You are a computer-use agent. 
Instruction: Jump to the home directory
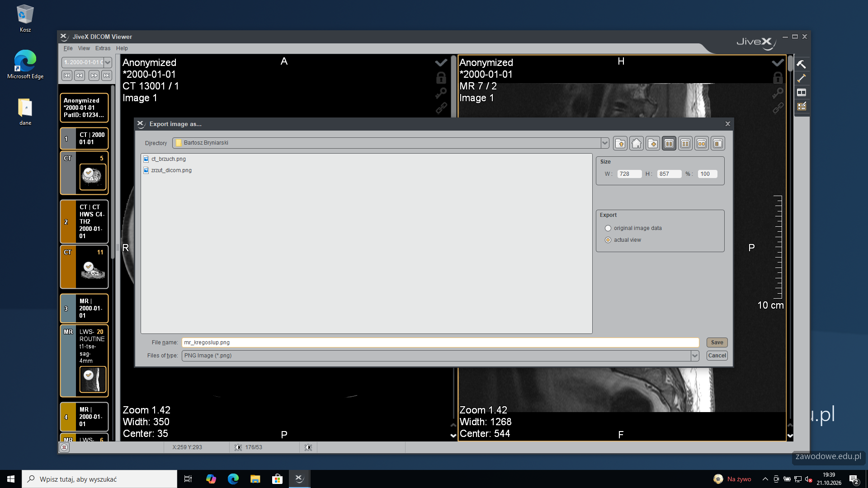click(x=637, y=144)
